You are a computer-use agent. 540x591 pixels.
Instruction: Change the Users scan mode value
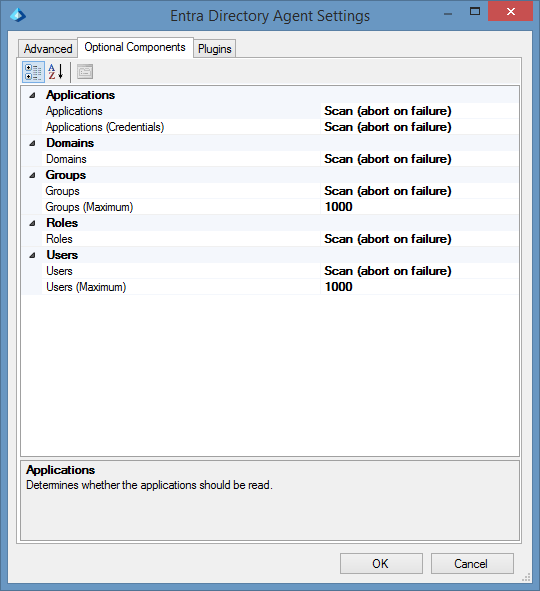419,271
